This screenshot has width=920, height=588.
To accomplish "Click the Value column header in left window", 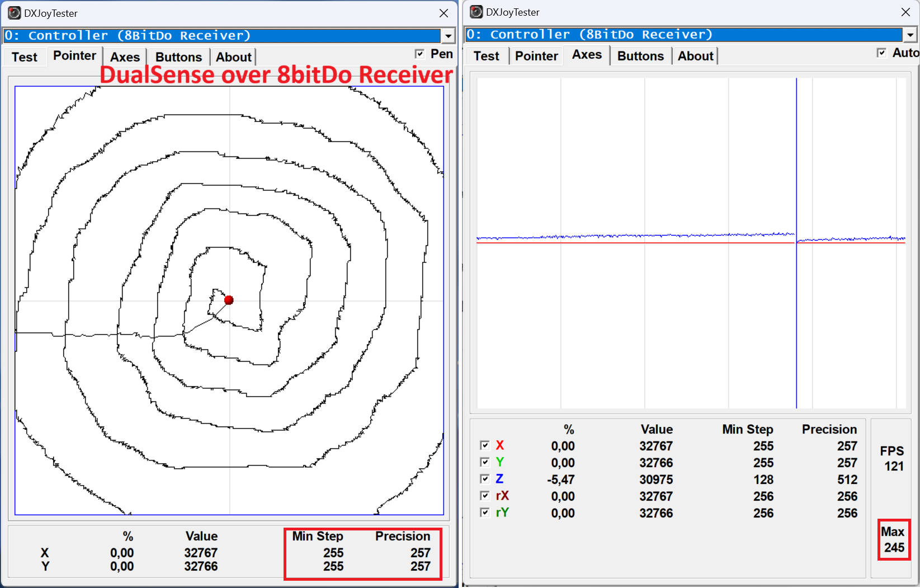I will coord(201,536).
